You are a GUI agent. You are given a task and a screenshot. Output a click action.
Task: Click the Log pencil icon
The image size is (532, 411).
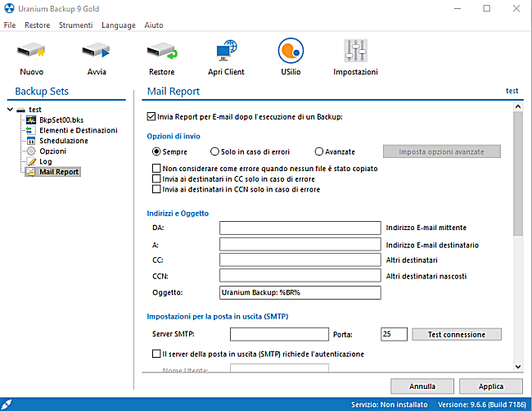coord(31,161)
